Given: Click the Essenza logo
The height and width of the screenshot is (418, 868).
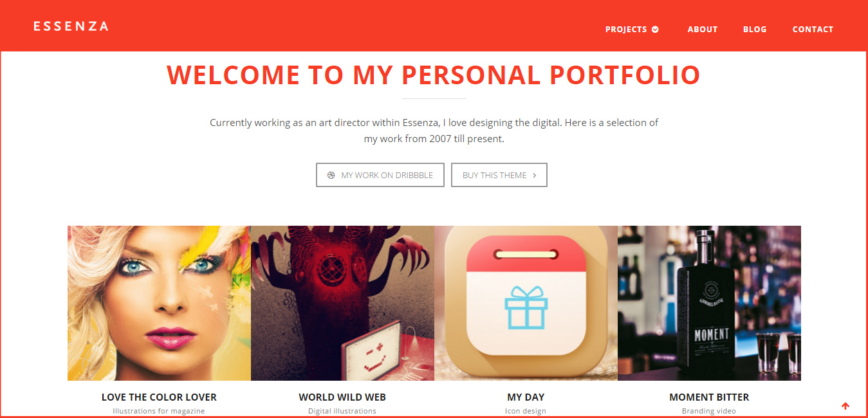Looking at the screenshot, I should [x=71, y=26].
